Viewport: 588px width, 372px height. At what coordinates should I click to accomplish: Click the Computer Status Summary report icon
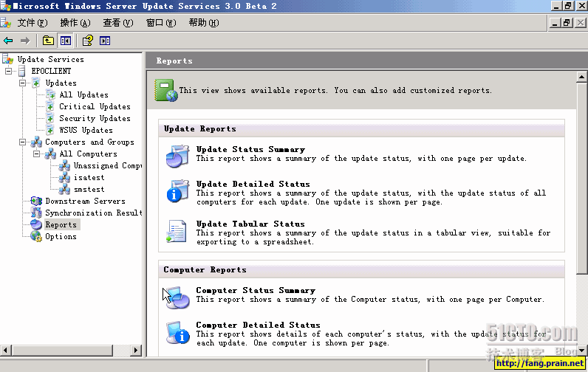pyautogui.click(x=177, y=297)
